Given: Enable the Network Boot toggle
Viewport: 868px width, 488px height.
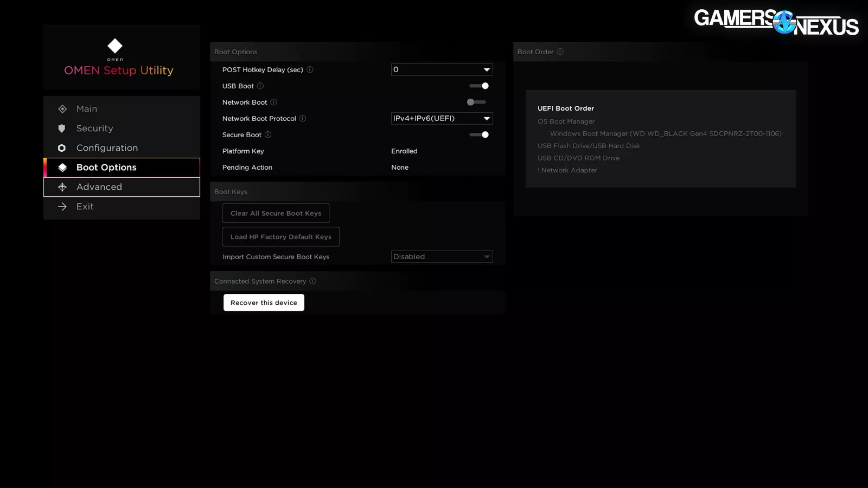Looking at the screenshot, I should 476,102.
